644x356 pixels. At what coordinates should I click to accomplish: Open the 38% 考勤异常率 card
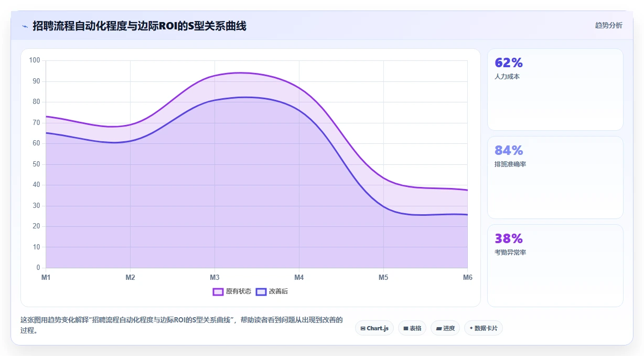(555, 266)
